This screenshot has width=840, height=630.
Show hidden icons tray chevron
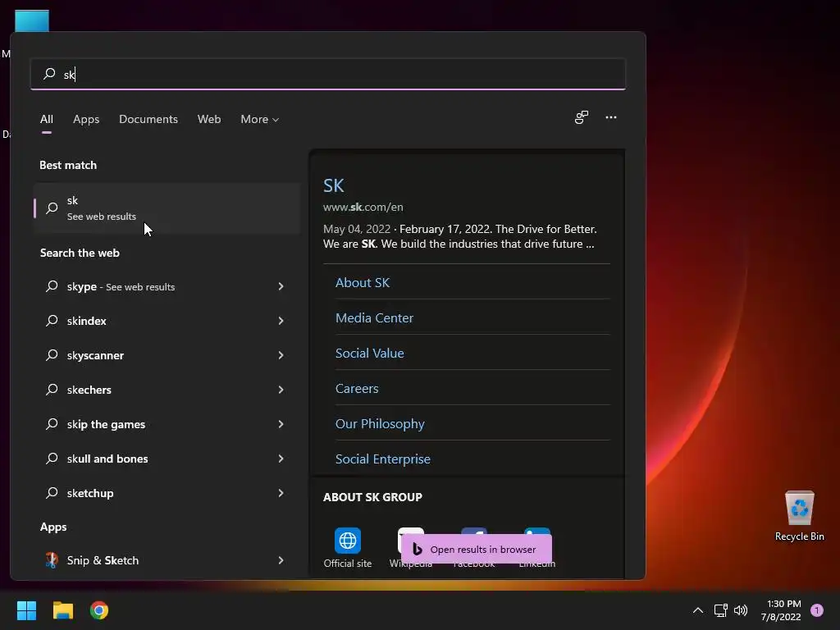coord(697,610)
